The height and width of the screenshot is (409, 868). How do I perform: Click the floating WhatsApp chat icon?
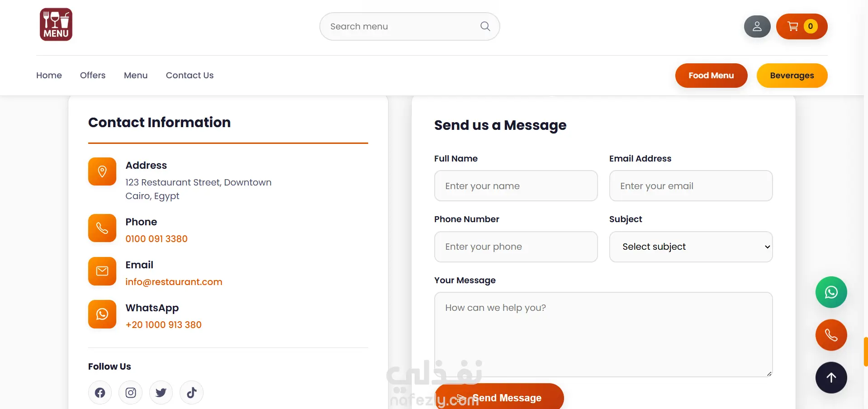[x=831, y=292]
